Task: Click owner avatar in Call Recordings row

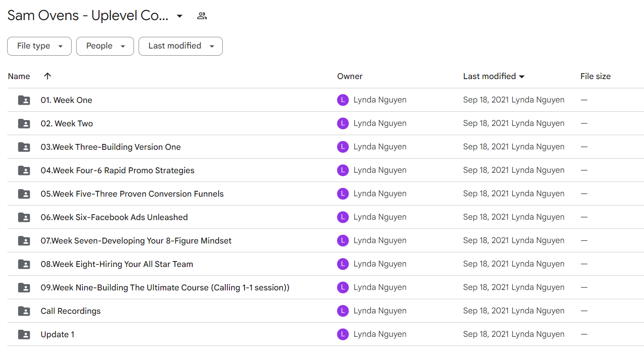Action: [x=343, y=311]
